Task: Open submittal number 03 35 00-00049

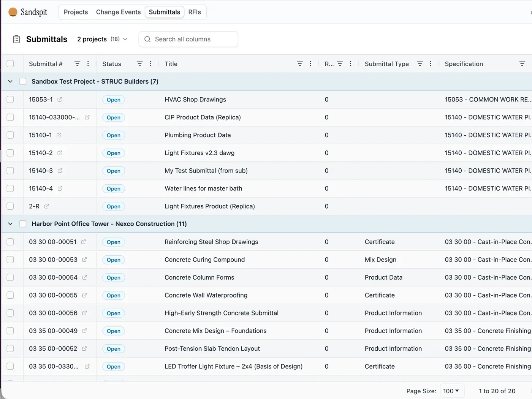Action: click(x=53, y=331)
